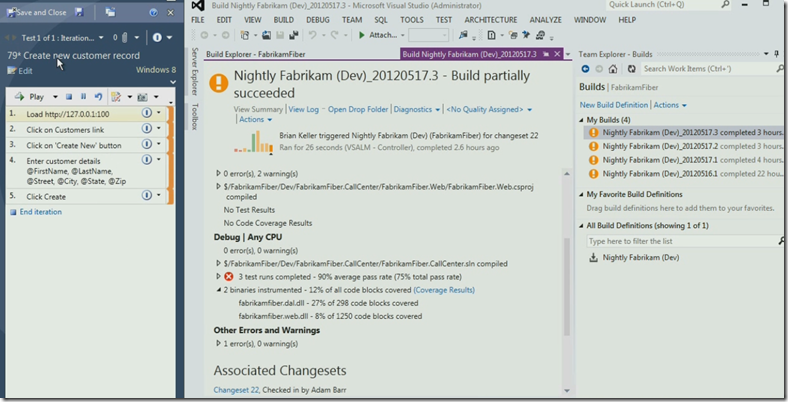
Task: Switch to Build Explorer - FabrikamFiber tab
Action: pyautogui.click(x=255, y=54)
